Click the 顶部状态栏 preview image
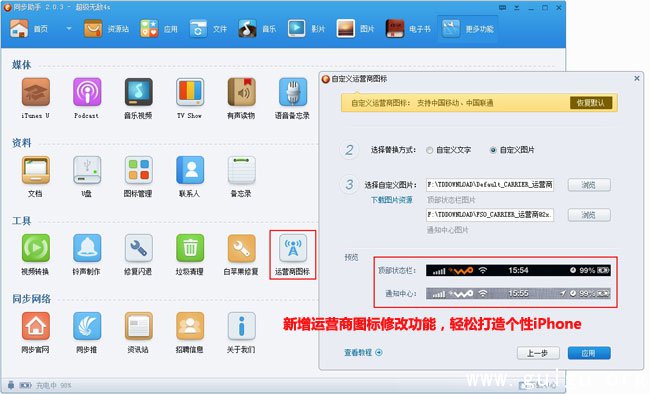The width and height of the screenshot is (650, 394). click(x=518, y=270)
